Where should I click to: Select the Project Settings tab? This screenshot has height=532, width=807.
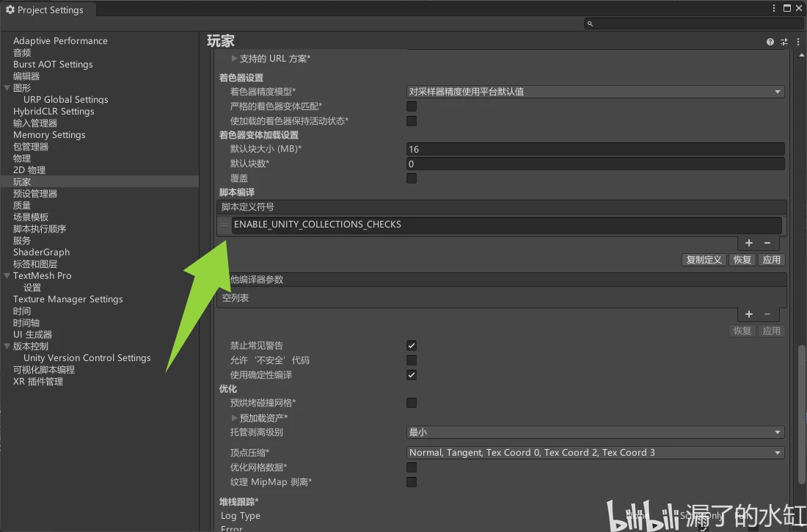[48, 10]
